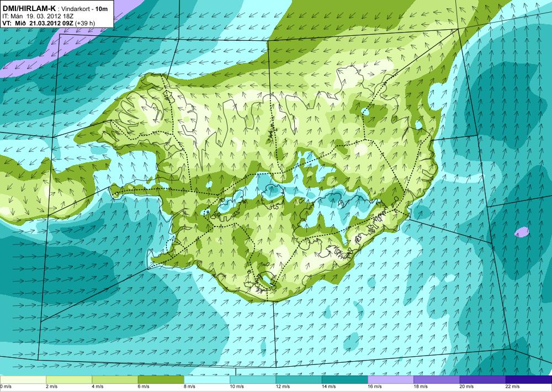
Task: Click the '22 m/s' legend label
Action: 513,386
